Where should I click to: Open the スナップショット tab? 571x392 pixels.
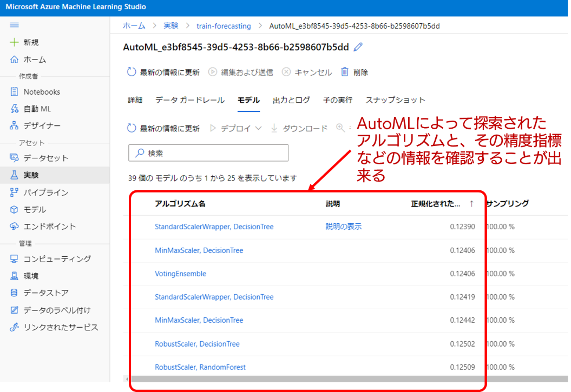click(396, 100)
